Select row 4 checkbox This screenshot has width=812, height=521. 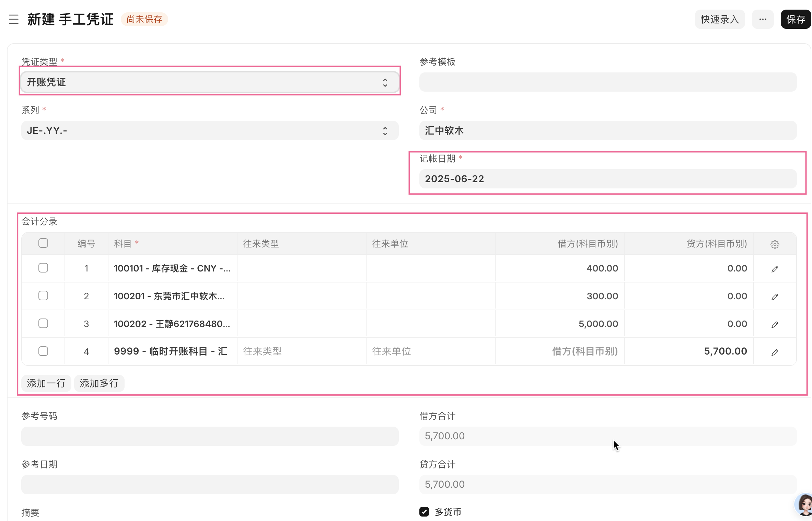click(x=43, y=351)
